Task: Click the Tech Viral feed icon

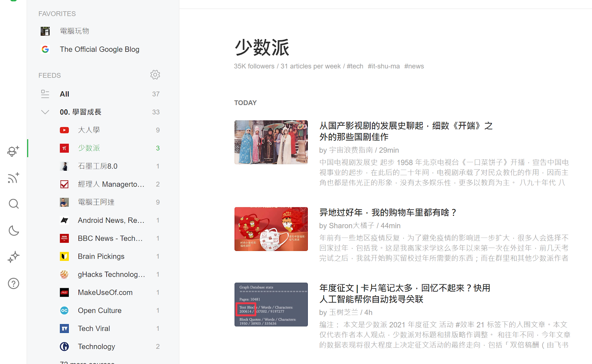Action: pyautogui.click(x=64, y=329)
